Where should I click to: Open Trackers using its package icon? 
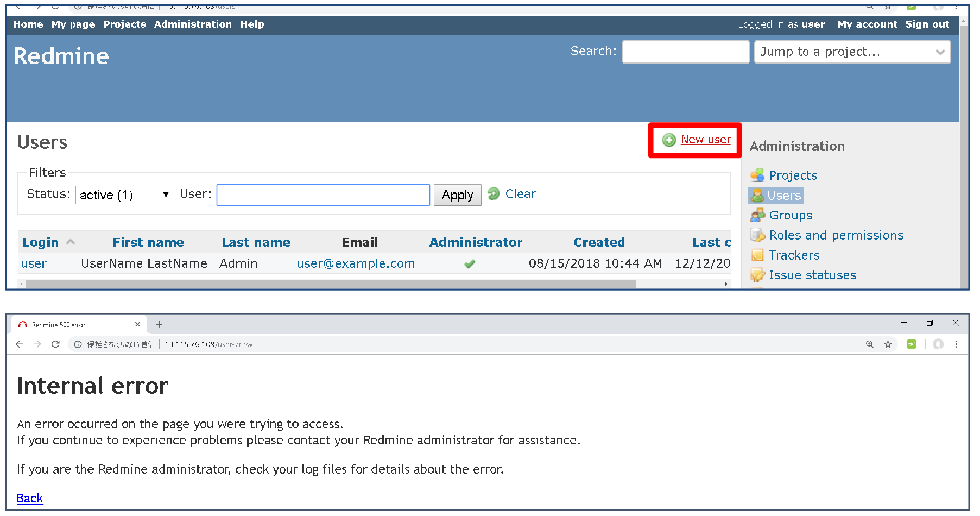point(757,255)
